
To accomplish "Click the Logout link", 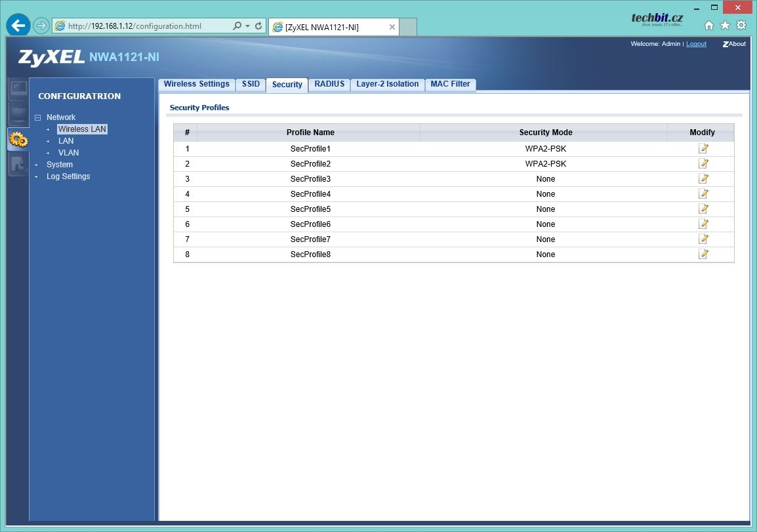I will (696, 44).
